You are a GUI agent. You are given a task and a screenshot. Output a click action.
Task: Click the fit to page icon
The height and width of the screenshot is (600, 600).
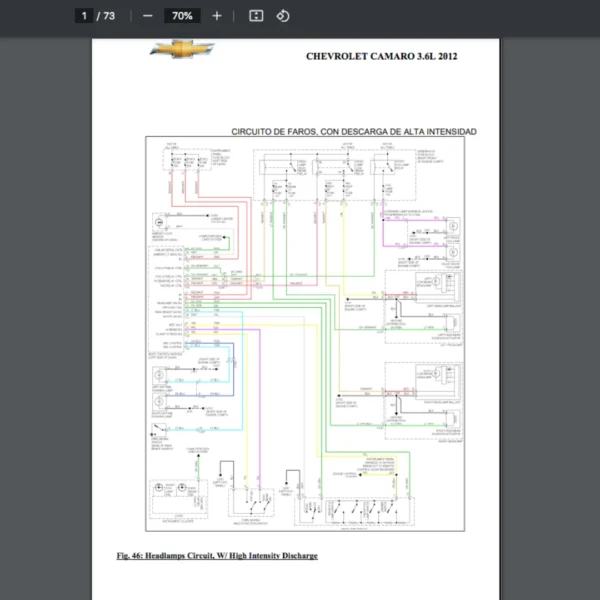[x=256, y=16]
